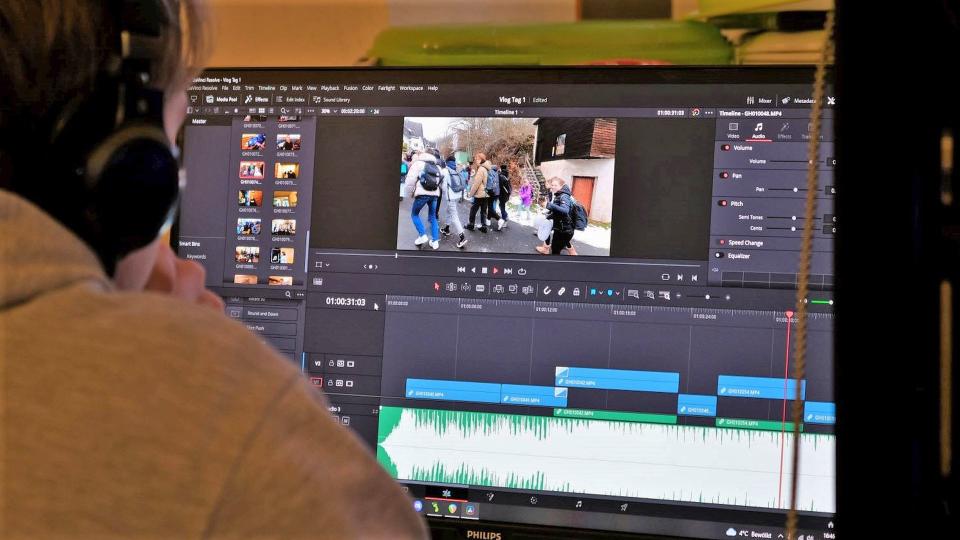Switch to the Audio tab in the Inspector
Viewport: 960px width, 540px height.
[758, 130]
